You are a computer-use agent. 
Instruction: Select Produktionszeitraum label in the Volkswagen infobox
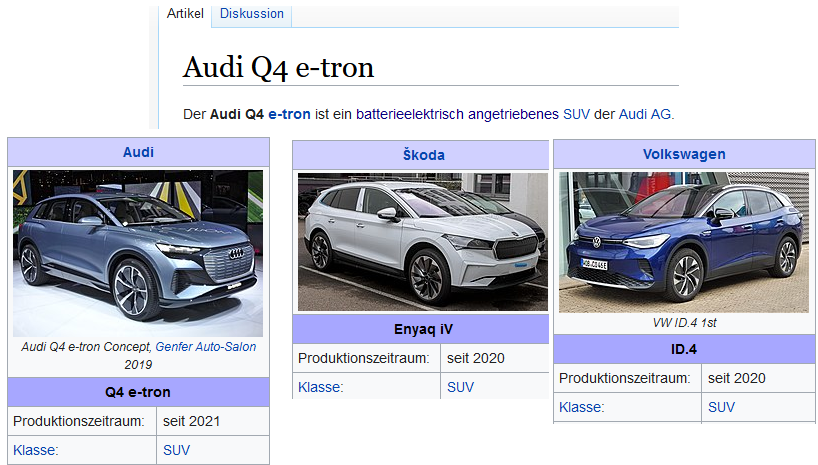click(x=624, y=378)
